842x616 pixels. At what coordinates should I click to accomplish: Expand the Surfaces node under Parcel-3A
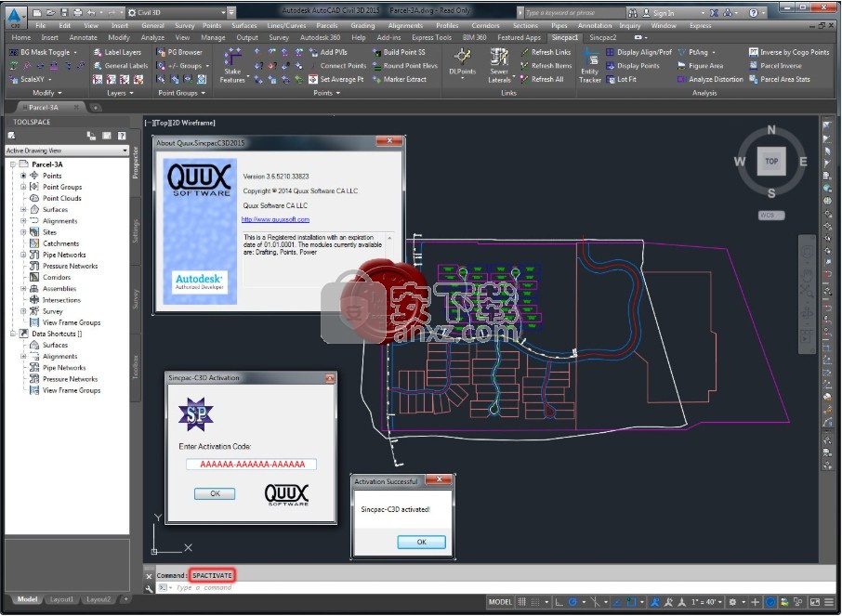[23, 209]
